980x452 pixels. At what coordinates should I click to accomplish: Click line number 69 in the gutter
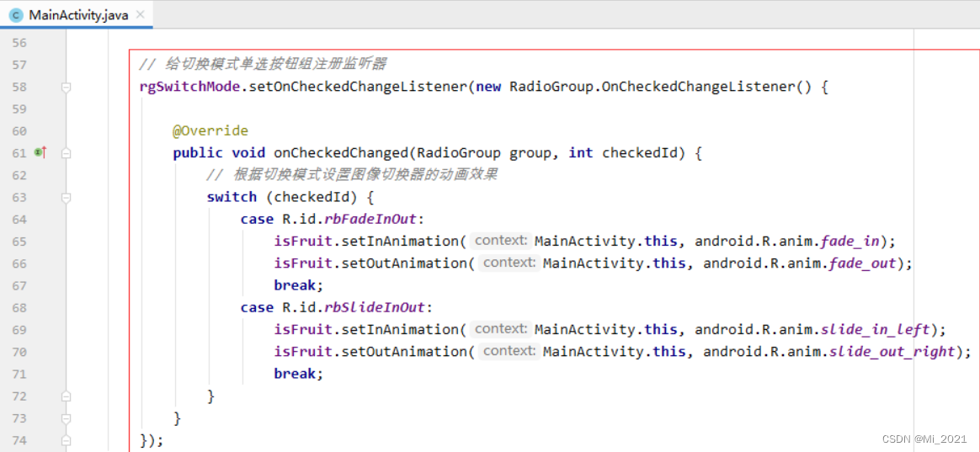pos(19,329)
